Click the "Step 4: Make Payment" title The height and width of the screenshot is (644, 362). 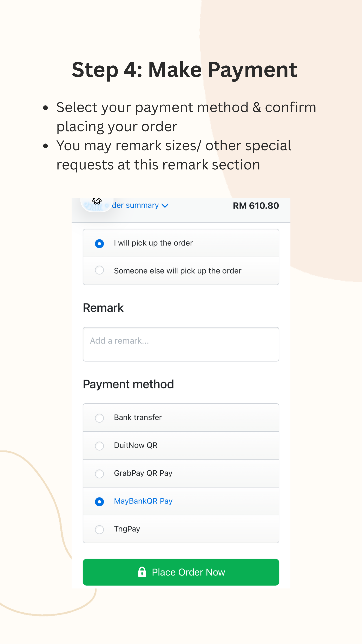pyautogui.click(x=184, y=70)
